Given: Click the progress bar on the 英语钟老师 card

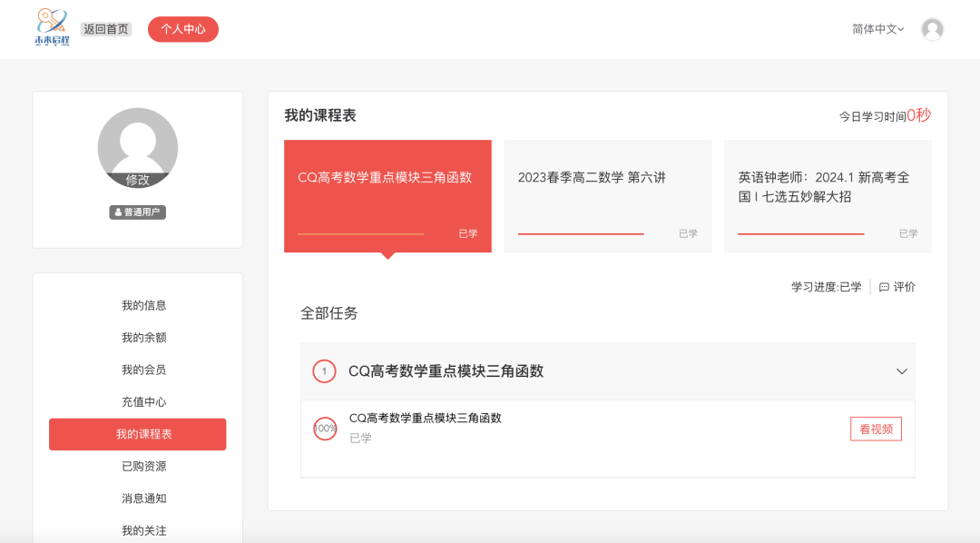Looking at the screenshot, I should (x=800, y=234).
